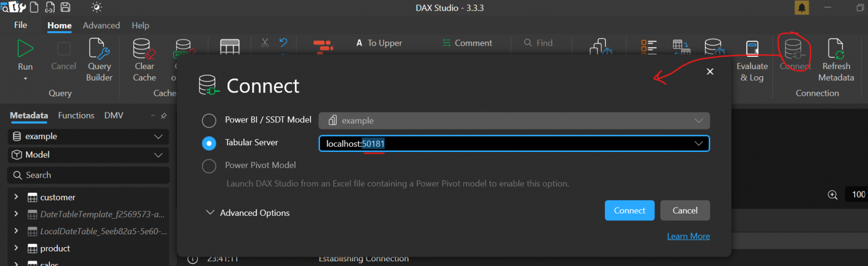868x266 pixels.
Task: Click the Clear Cache database icon
Action: pyautogui.click(x=144, y=50)
